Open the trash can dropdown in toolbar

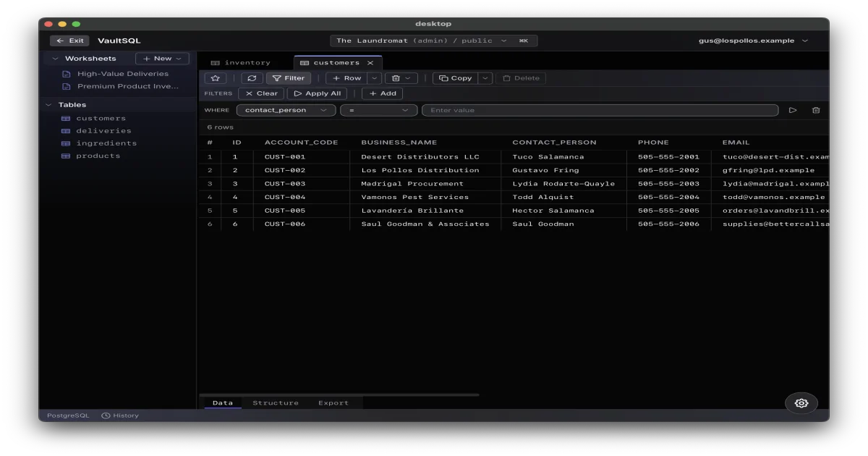pyautogui.click(x=401, y=78)
